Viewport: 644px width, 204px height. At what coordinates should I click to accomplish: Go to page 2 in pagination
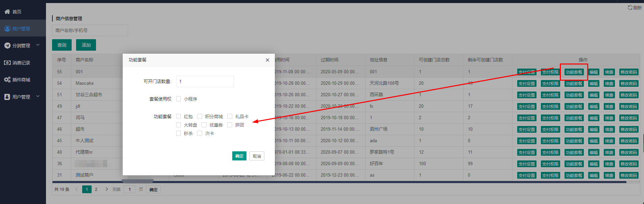click(96, 189)
